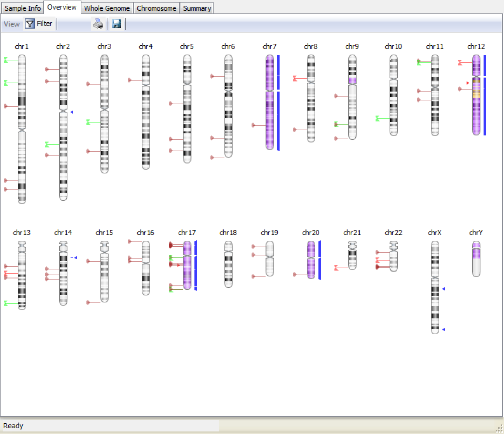Viewport: 504px width, 434px height.
Task: Click the chrY label
Action: pyautogui.click(x=476, y=233)
